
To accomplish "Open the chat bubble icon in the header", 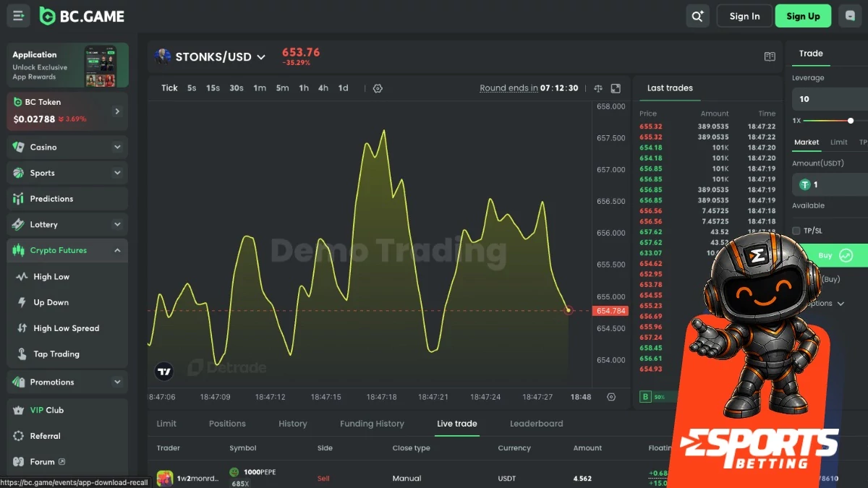I will coord(850,16).
